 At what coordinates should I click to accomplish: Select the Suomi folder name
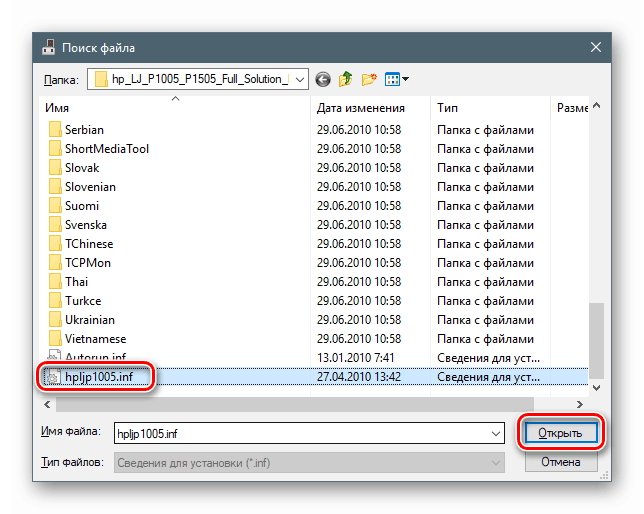82,205
